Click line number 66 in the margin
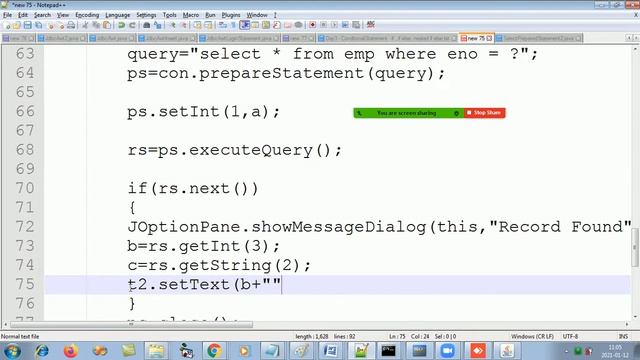640x360 pixels. coord(25,111)
